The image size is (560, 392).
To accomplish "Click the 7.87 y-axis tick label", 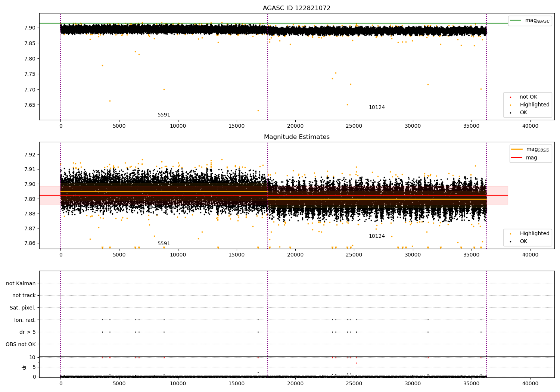I will click(x=30, y=228).
